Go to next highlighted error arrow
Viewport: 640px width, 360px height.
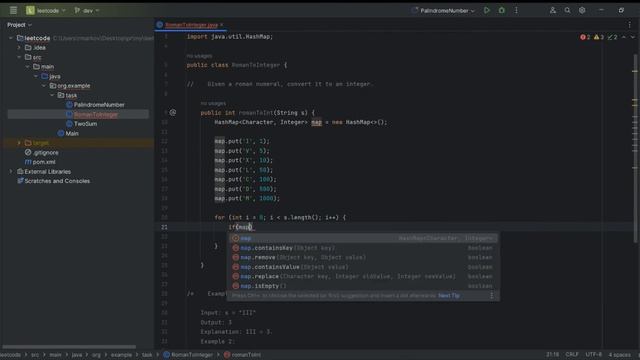pyautogui.click(x=633, y=37)
